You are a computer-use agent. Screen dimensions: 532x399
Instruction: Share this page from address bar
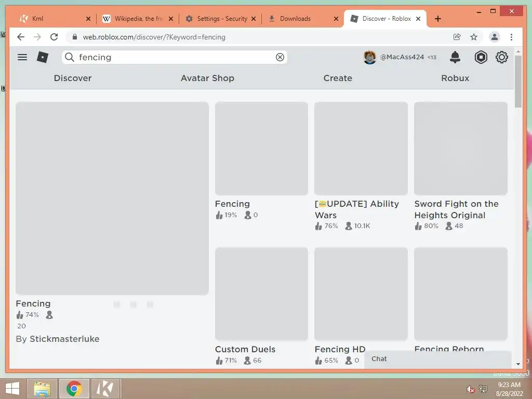click(x=457, y=37)
